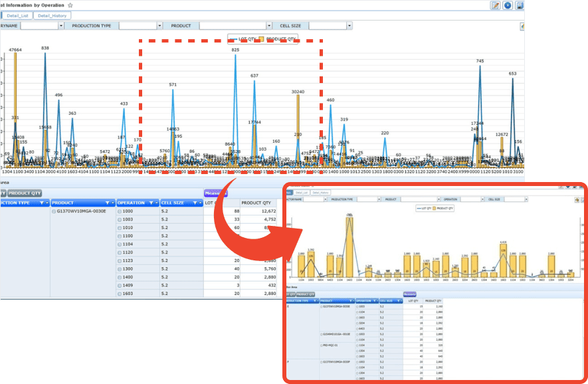The width and height of the screenshot is (588, 384).
Task: Open the filter icon on OPERATION column header
Action: pos(151,203)
